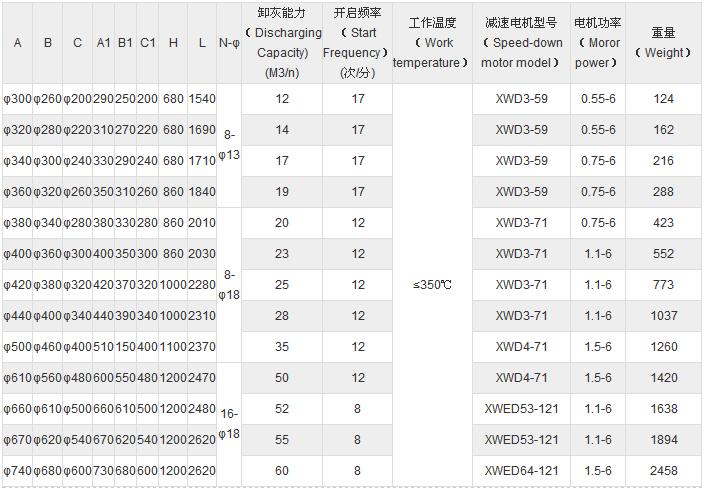Select the 8-φ13 cell
Viewport: 705px width, 489px height.
click(x=229, y=145)
